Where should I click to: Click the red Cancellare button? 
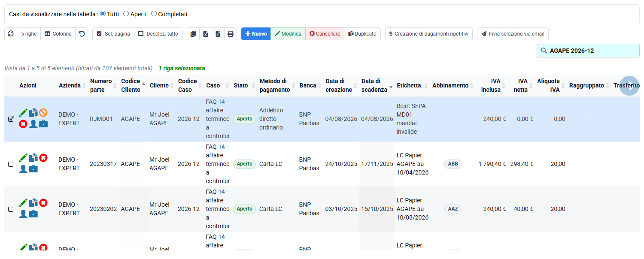(x=325, y=34)
